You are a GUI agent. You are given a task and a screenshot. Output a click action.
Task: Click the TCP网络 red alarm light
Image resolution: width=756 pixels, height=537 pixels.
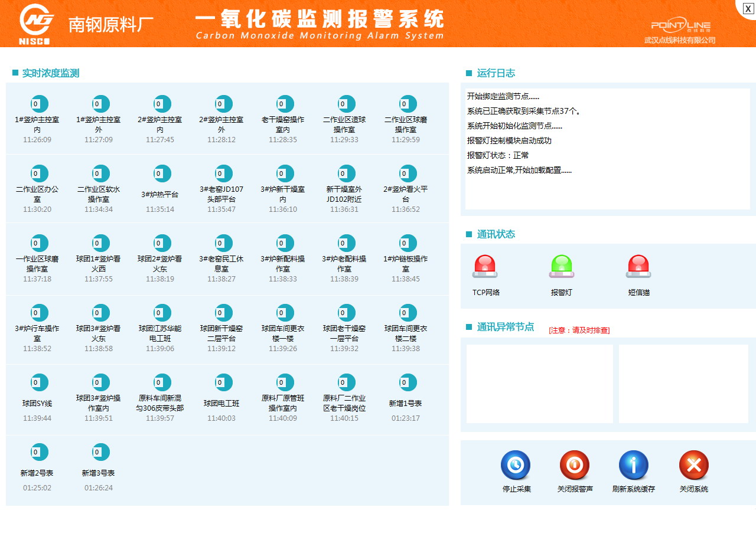click(485, 266)
